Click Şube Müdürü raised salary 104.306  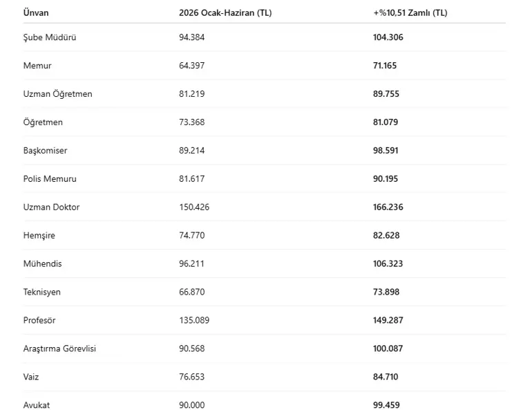388,37
